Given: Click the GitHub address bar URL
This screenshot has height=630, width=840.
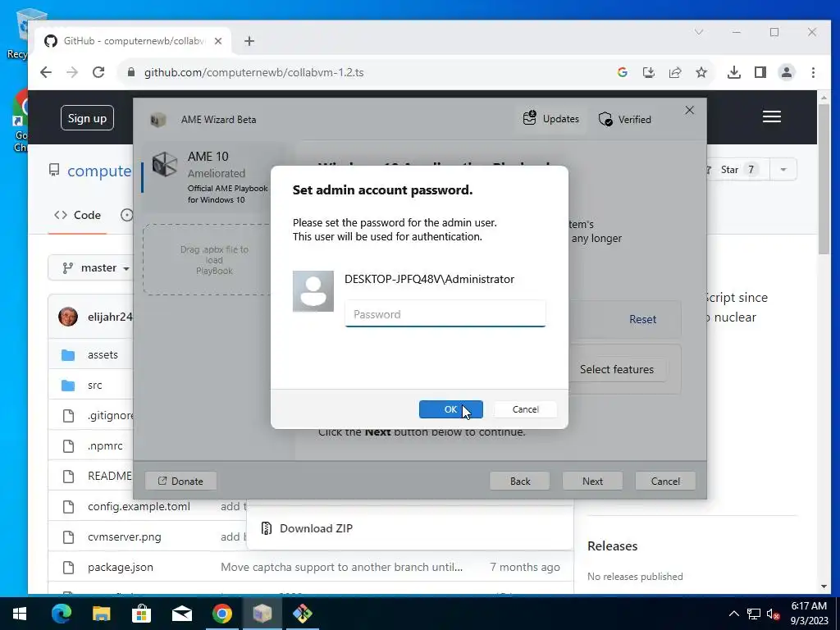Looking at the screenshot, I should (254, 72).
